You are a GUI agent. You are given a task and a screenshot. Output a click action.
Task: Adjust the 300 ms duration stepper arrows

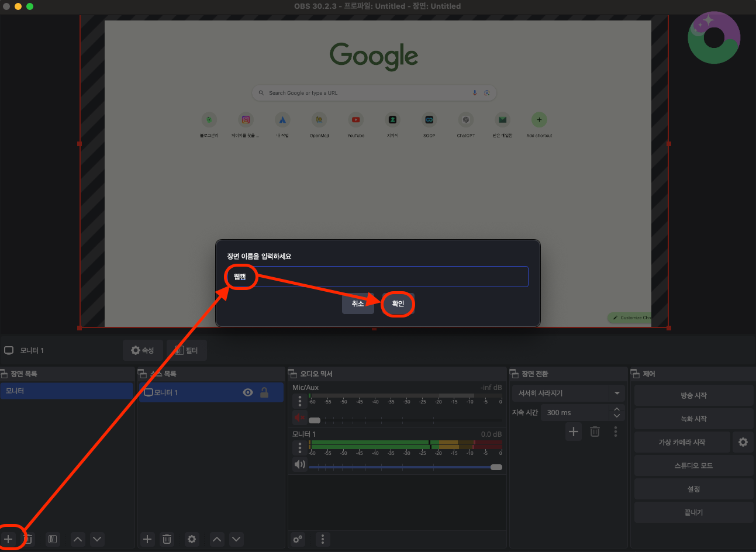[617, 412]
